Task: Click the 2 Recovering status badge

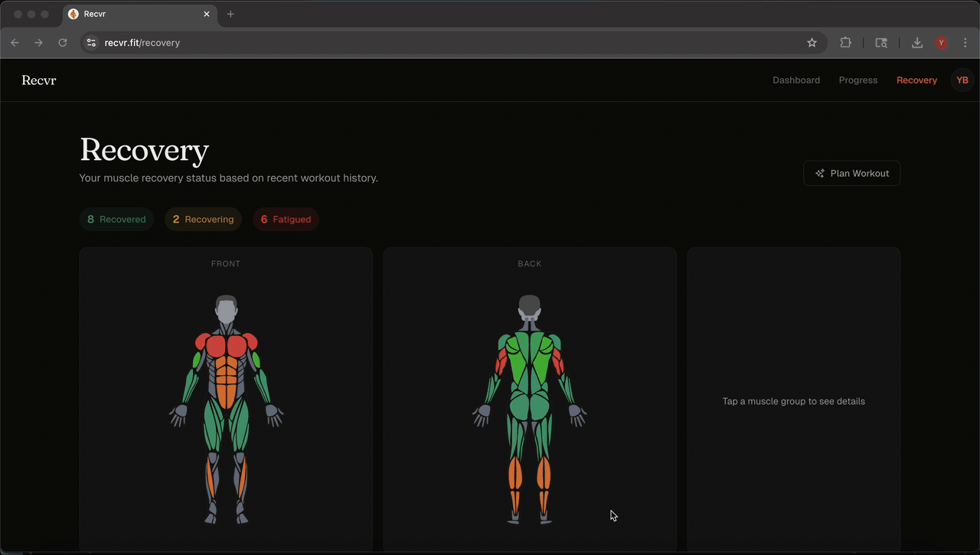Action: (x=203, y=219)
